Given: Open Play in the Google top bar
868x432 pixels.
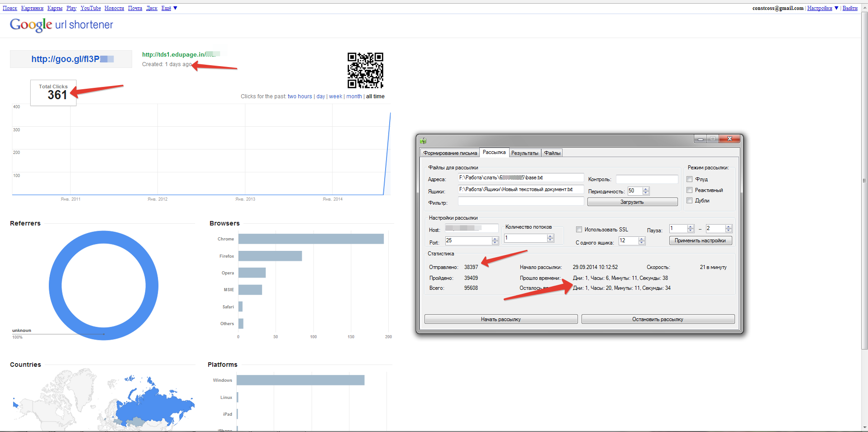Looking at the screenshot, I should pyautogui.click(x=72, y=8).
